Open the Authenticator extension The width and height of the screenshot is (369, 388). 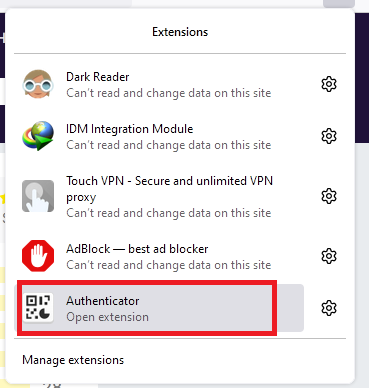pos(159,308)
